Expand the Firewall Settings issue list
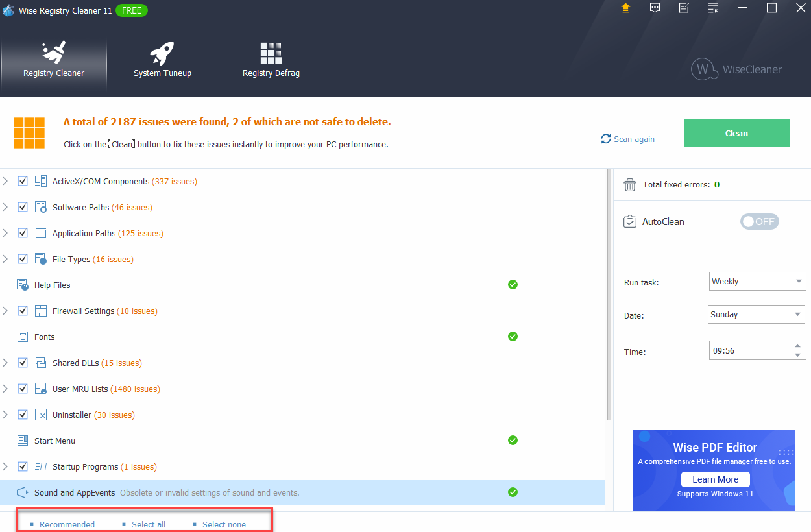The height and width of the screenshot is (532, 811). tap(5, 311)
